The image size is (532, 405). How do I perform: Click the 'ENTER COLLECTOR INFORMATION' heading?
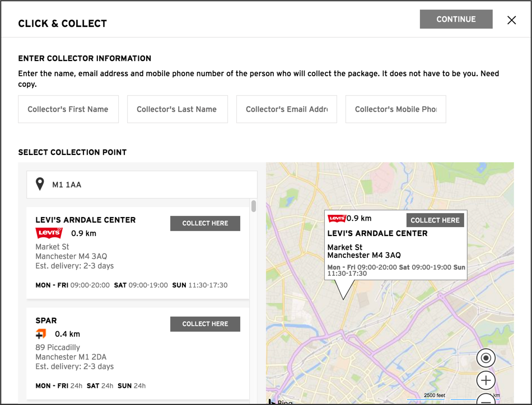tap(85, 58)
